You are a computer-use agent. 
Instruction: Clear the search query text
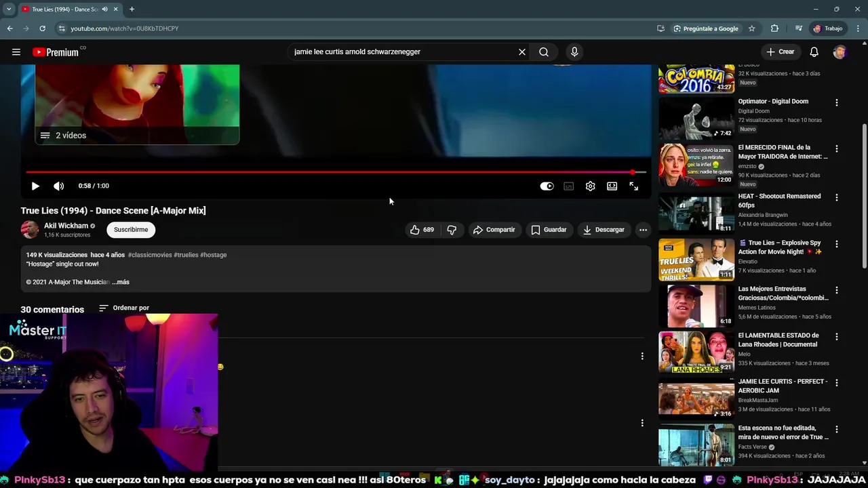click(x=522, y=52)
